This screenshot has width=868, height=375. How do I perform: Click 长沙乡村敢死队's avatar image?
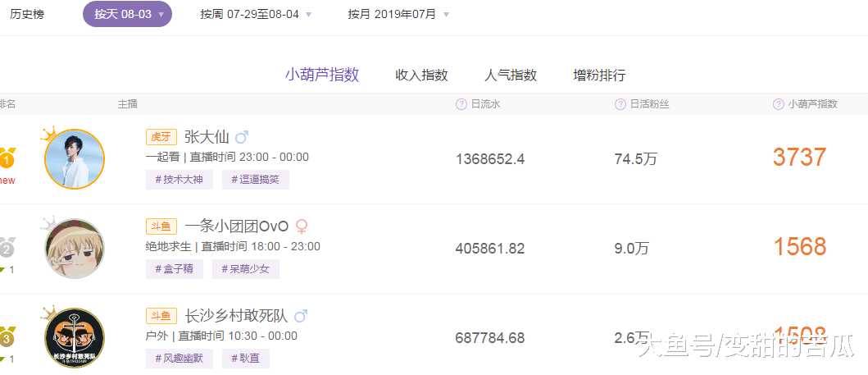point(75,337)
